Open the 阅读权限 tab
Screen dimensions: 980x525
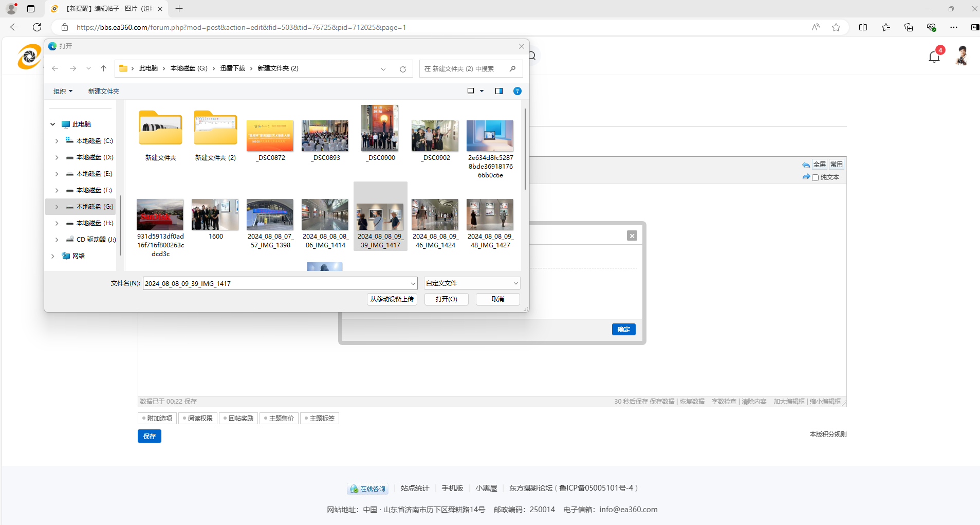coord(198,419)
